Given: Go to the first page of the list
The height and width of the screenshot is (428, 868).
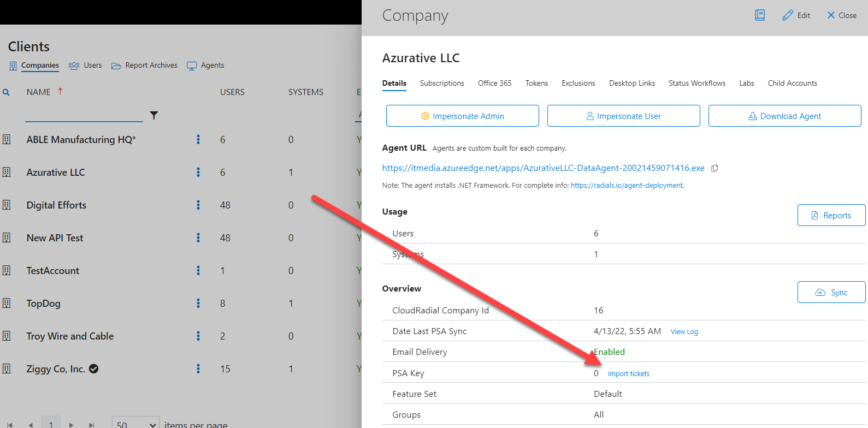Looking at the screenshot, I should (10, 425).
